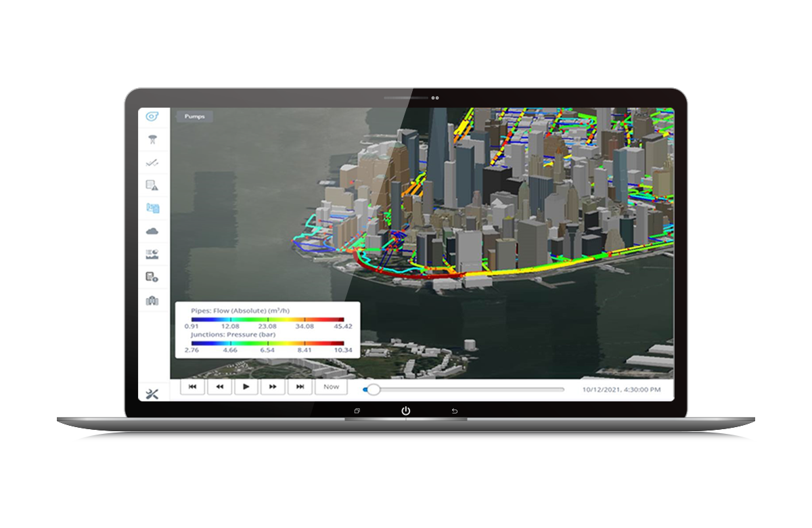Fast forward the simulation timeline

click(x=273, y=387)
